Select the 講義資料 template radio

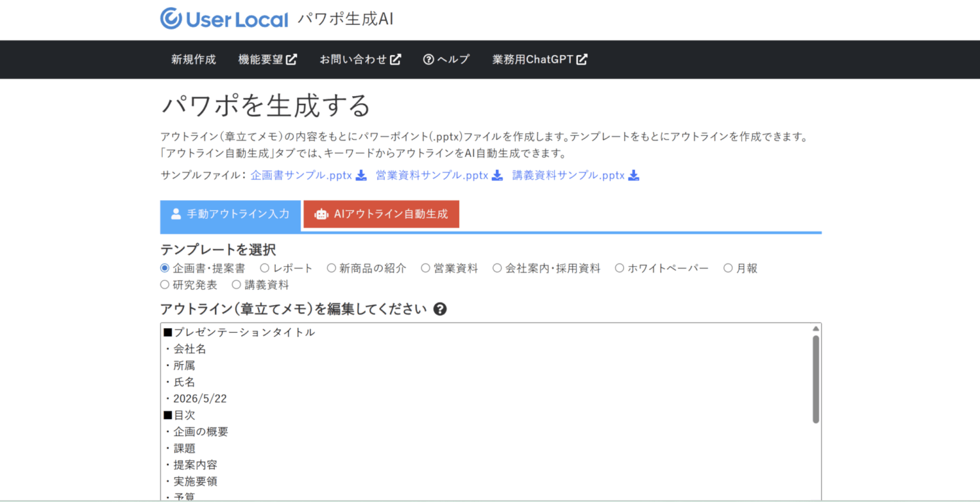tap(237, 285)
